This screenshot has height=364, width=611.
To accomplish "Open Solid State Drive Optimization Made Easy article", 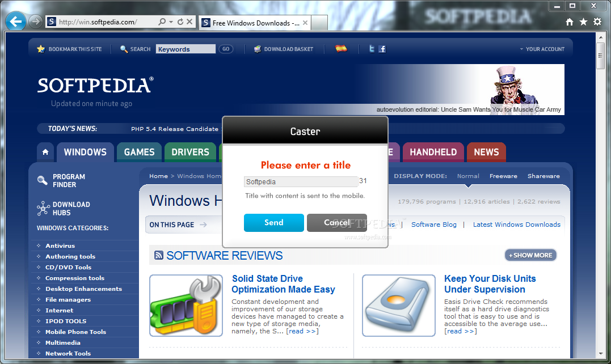I will (283, 284).
